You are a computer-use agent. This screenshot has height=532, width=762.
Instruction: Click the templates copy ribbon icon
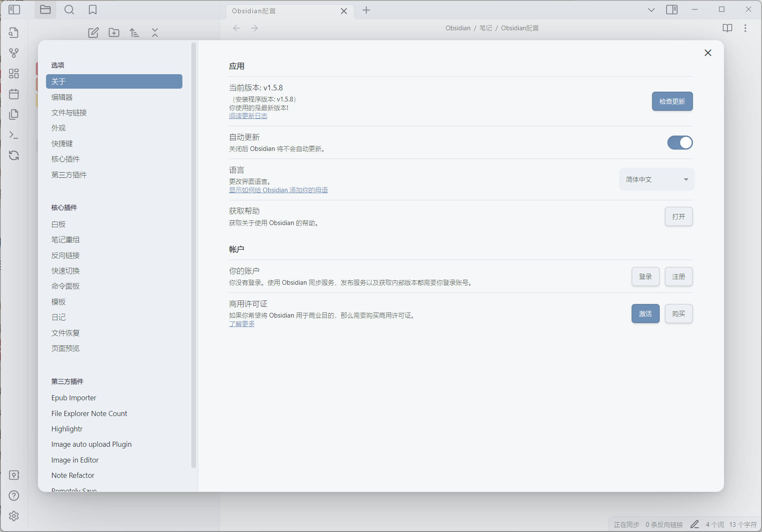click(14, 114)
